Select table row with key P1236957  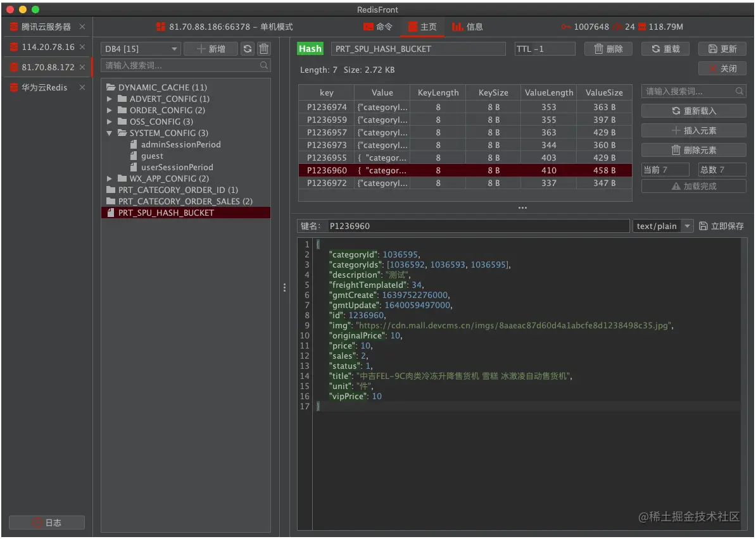(465, 132)
